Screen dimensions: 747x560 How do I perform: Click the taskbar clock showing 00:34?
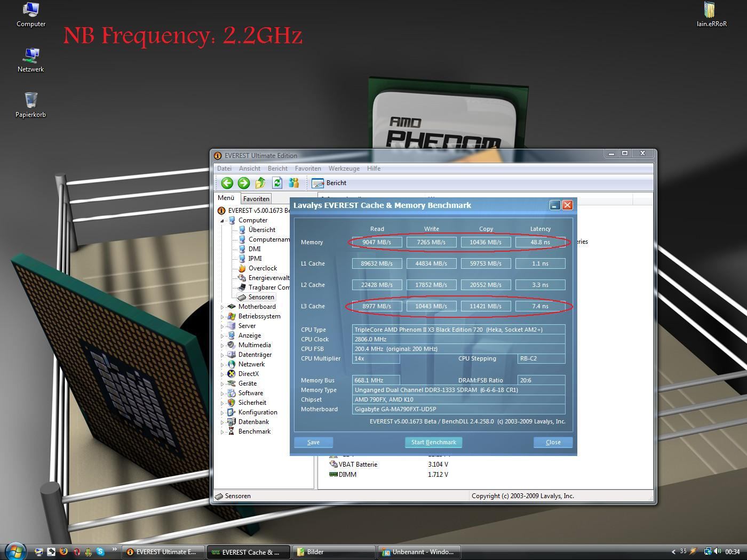click(x=733, y=552)
